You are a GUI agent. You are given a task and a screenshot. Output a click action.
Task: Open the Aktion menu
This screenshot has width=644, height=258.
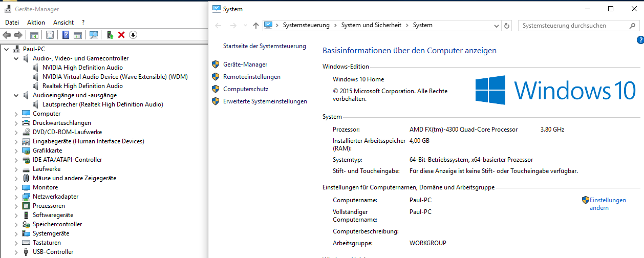pyautogui.click(x=36, y=23)
